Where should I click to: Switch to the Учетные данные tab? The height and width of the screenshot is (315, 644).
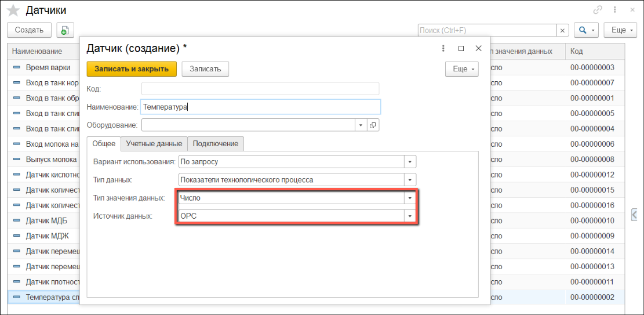click(x=154, y=143)
